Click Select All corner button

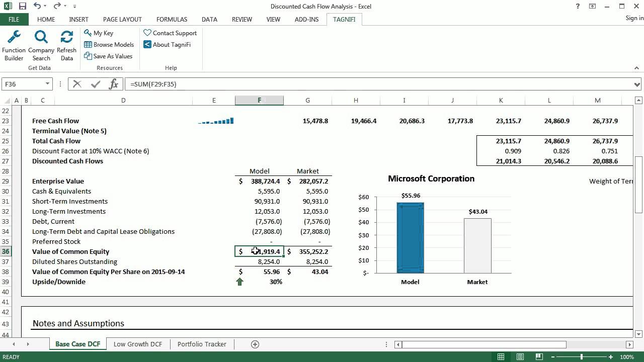tap(6, 101)
